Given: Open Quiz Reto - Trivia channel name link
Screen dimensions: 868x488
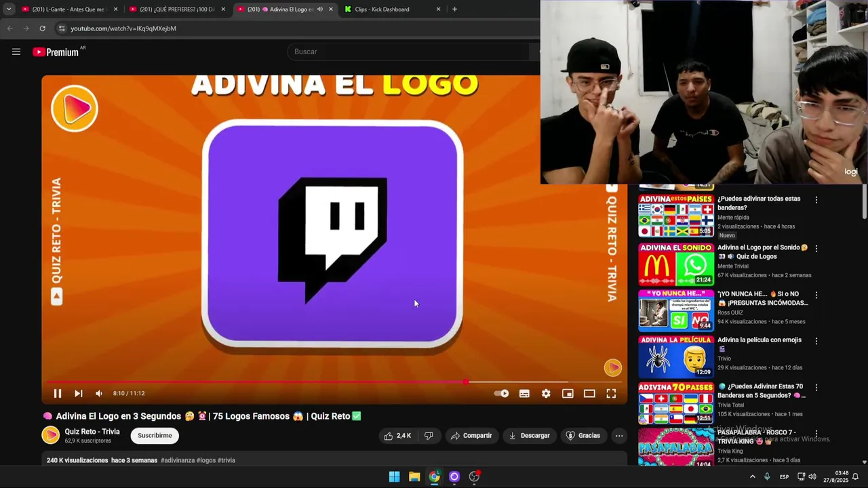Looking at the screenshot, I should tap(92, 432).
